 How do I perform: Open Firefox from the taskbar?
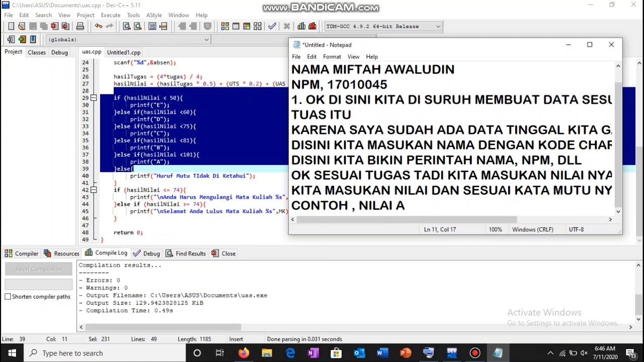244,353
